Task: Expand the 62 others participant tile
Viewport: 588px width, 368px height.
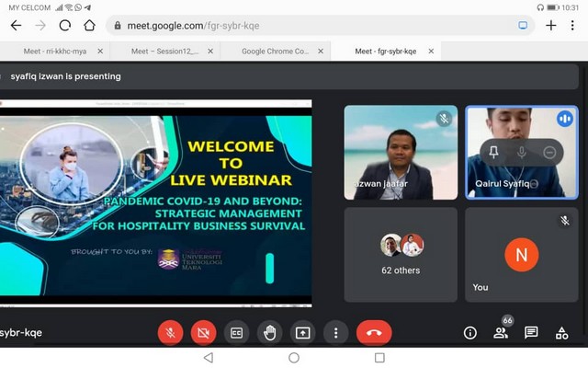Action: [x=401, y=254]
